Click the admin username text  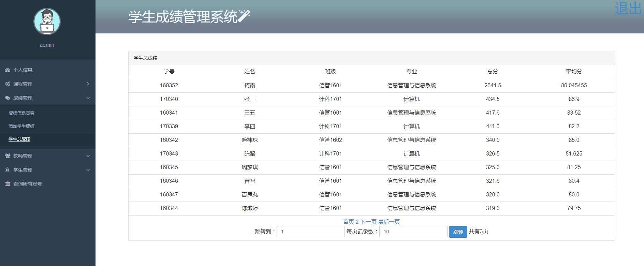[47, 45]
